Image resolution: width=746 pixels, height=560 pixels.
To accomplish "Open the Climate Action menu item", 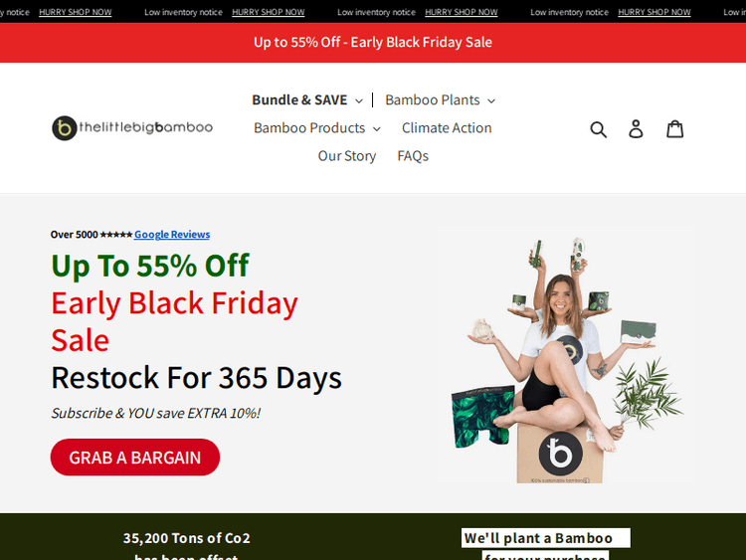I will pos(447,128).
